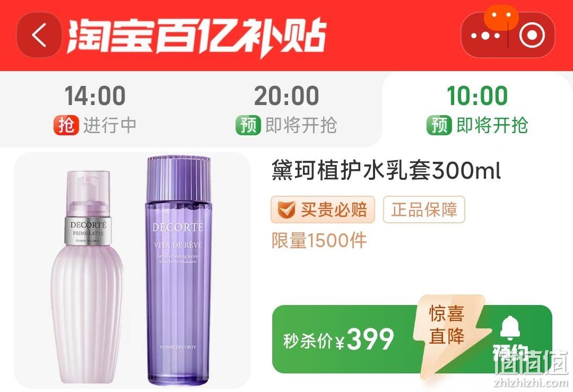Tap the green 预 badge under 10:00
The width and height of the screenshot is (573, 392).
pyautogui.click(x=439, y=125)
